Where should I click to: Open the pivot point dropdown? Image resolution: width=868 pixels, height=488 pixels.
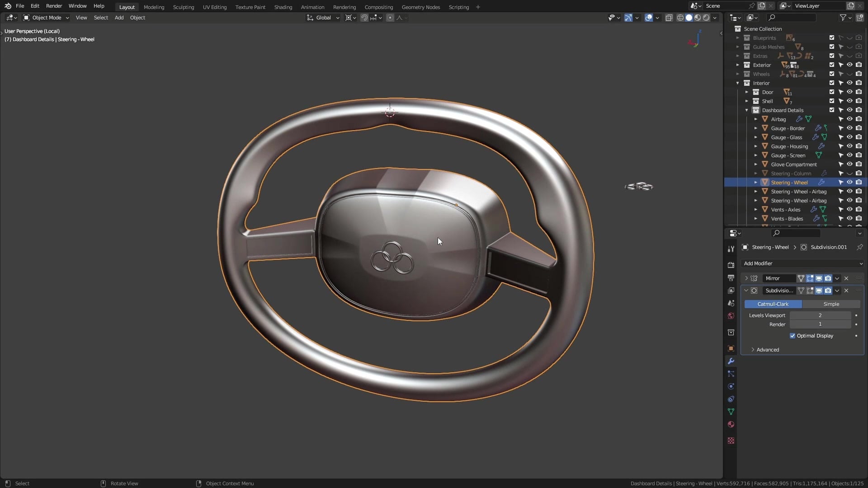351,18
